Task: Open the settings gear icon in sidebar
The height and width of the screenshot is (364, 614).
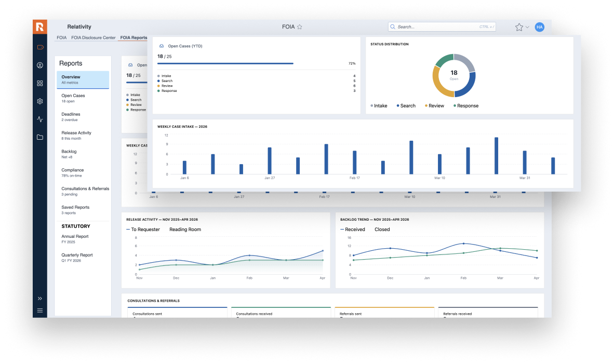Action: click(40, 101)
